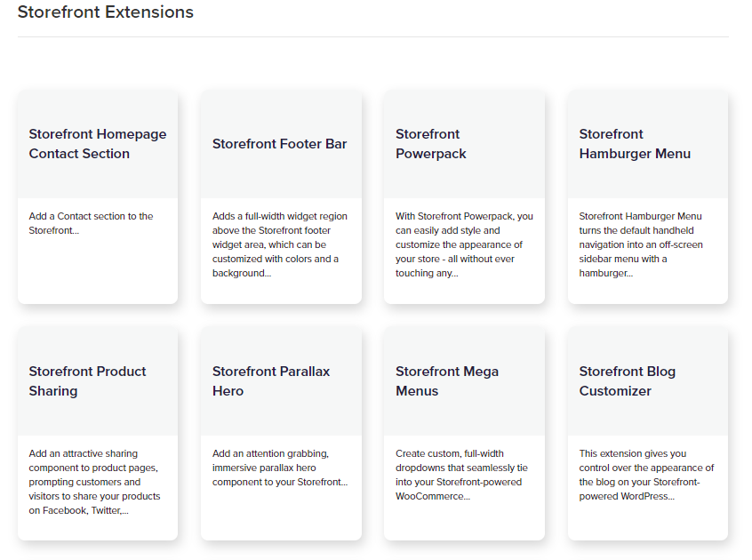This screenshot has height=560, width=752.
Task: Click the Storefront Product Sharing title
Action: click(87, 381)
